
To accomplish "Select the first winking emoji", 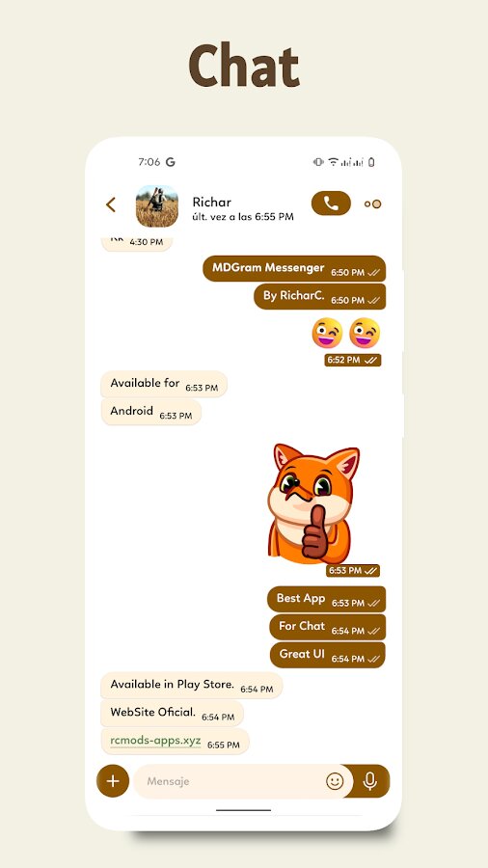I will [x=327, y=333].
